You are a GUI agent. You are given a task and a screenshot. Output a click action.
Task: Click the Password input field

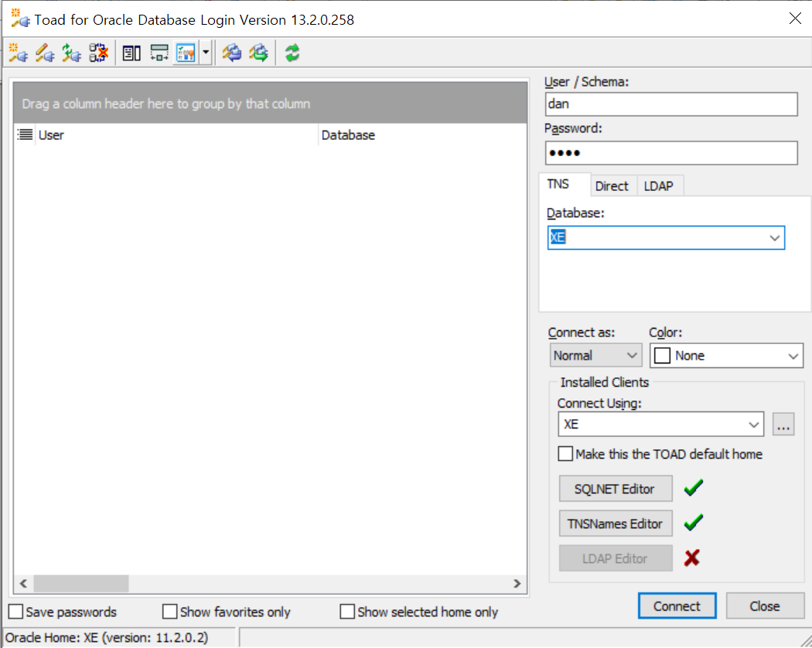tap(671, 153)
